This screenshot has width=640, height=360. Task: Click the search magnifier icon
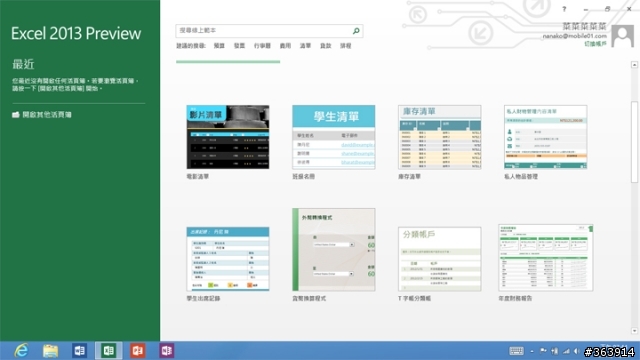tap(356, 31)
